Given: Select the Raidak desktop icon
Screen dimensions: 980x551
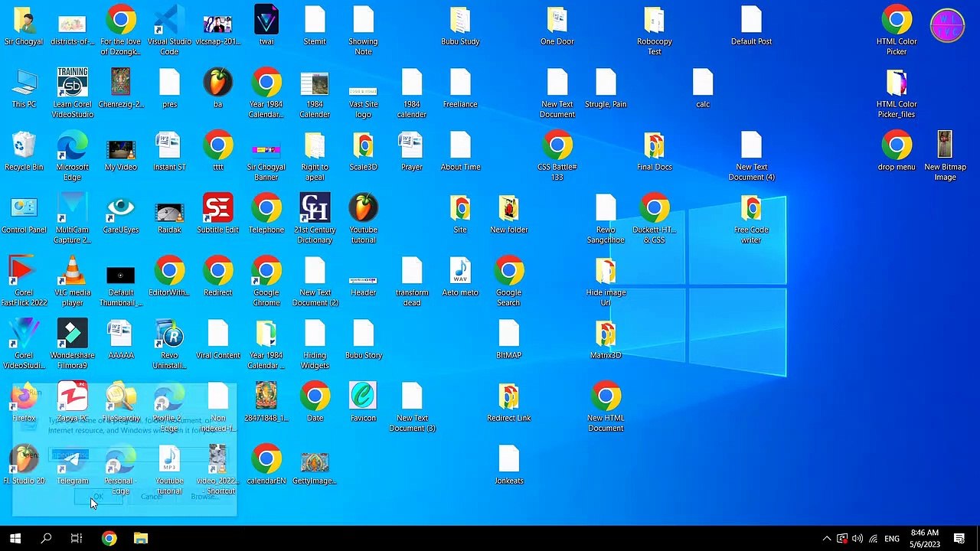Looking at the screenshot, I should click(169, 214).
